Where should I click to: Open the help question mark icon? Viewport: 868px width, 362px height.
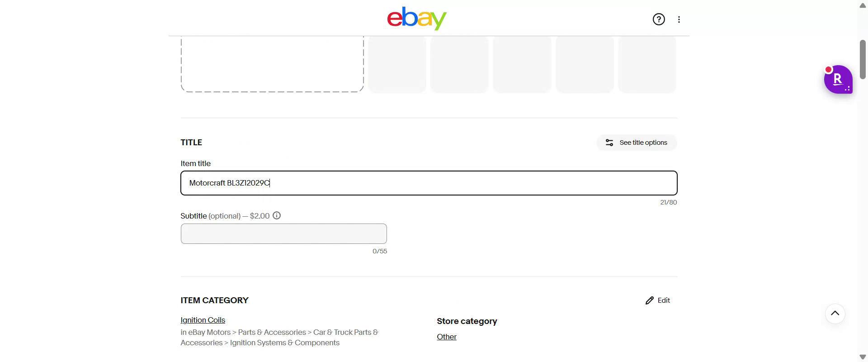659,19
